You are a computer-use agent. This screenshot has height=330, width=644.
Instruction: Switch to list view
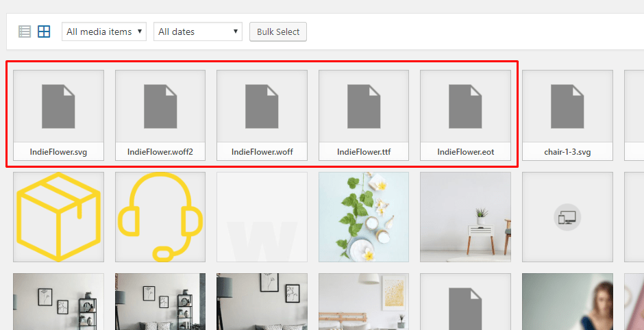coord(25,31)
